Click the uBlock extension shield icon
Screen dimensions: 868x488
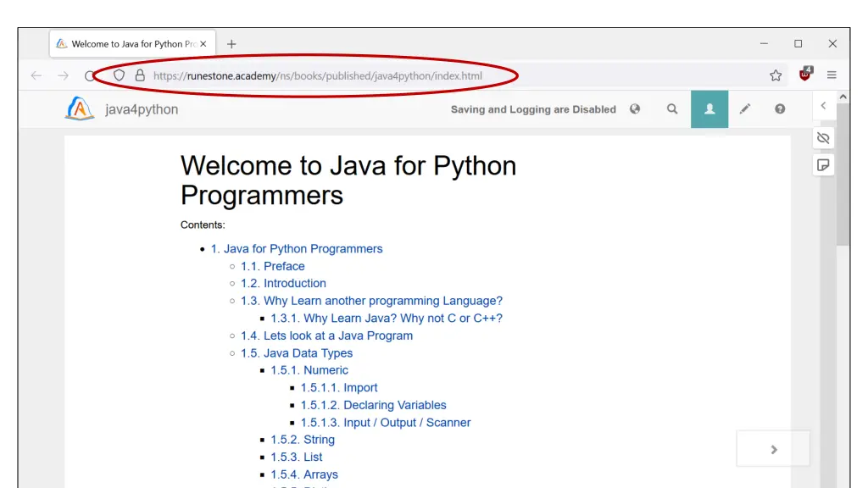point(805,75)
